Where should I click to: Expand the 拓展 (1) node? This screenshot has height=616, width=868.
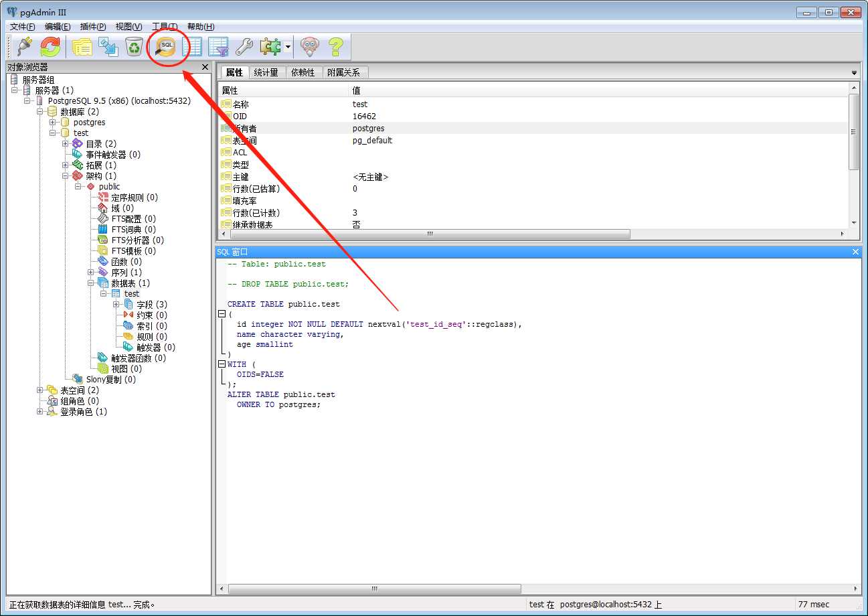66,165
